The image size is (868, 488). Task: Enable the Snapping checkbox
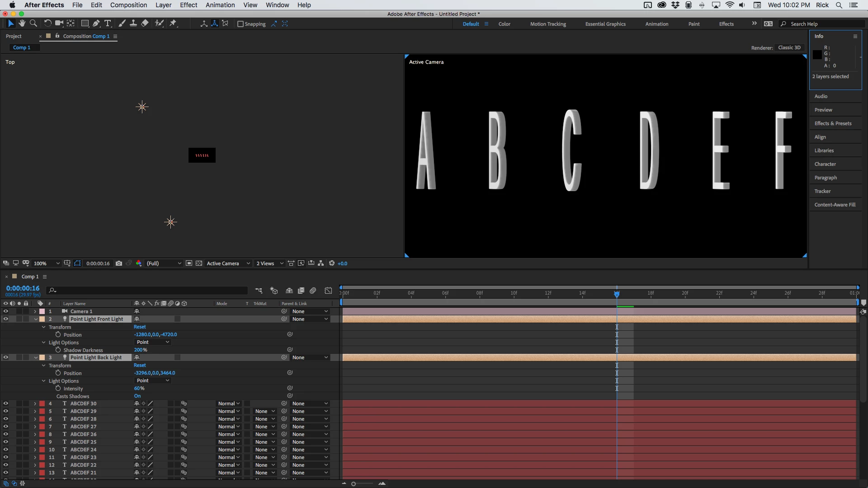241,24
